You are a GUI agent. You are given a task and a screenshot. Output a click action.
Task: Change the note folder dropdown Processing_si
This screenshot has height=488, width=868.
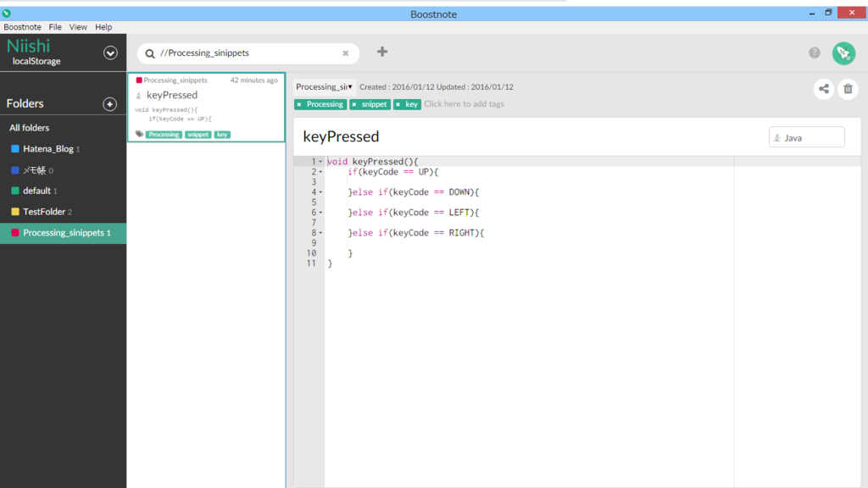(324, 87)
